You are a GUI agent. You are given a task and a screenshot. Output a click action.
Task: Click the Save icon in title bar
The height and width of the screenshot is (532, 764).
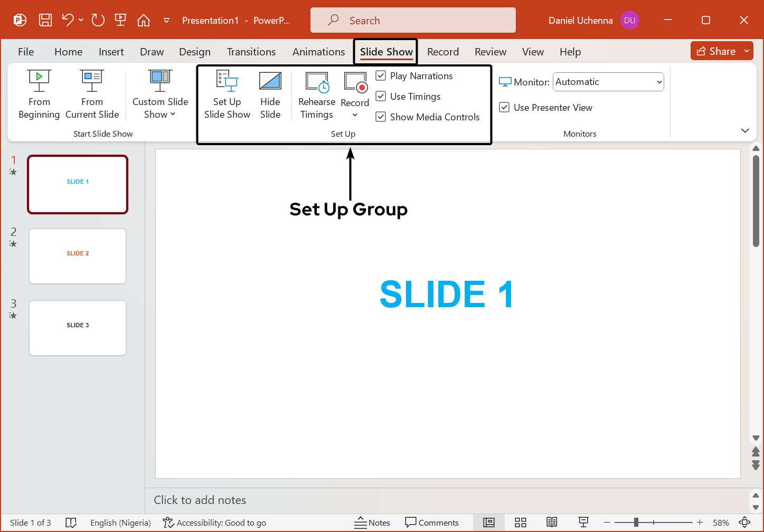(x=45, y=21)
